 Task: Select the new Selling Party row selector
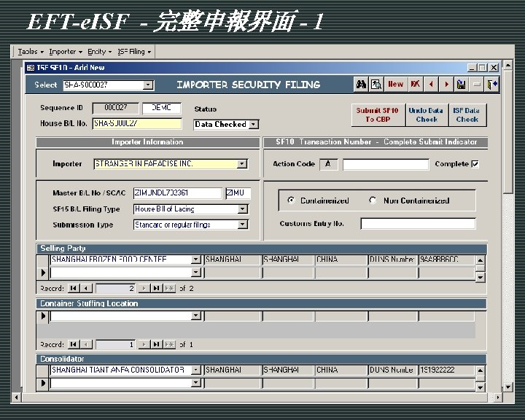(43, 273)
